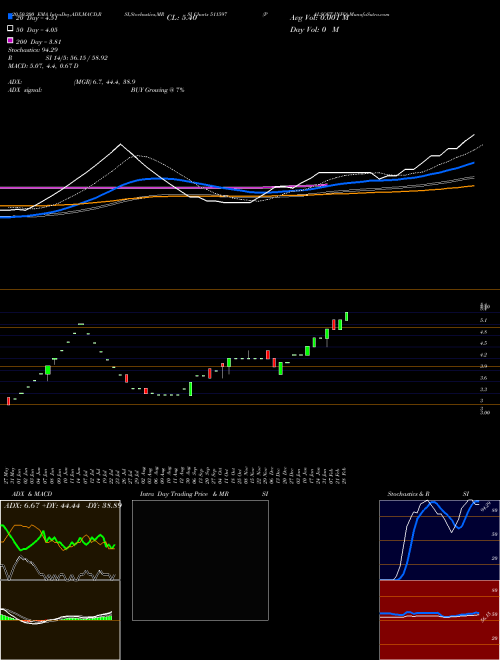Click the 'Stochastics & R' panel title
The image size is (500, 660).
click(408, 494)
